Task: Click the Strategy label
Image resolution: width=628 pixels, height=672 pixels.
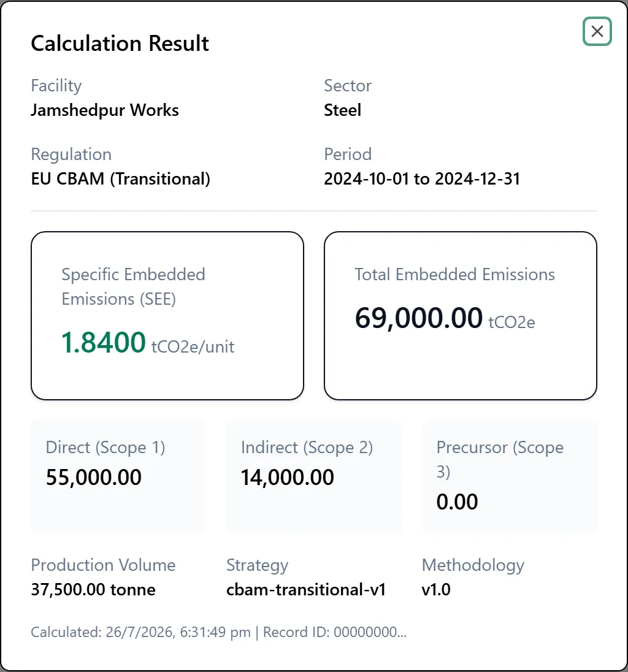Action: (257, 565)
